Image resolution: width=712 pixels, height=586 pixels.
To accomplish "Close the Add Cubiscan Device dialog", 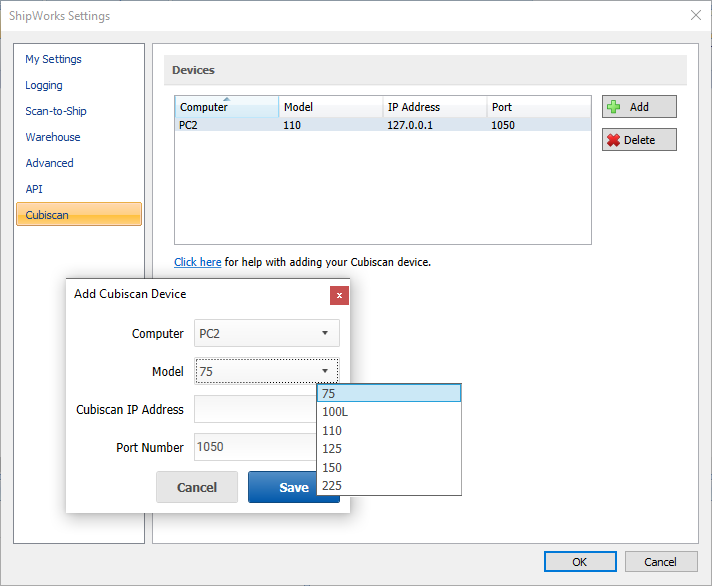I will click(x=339, y=295).
